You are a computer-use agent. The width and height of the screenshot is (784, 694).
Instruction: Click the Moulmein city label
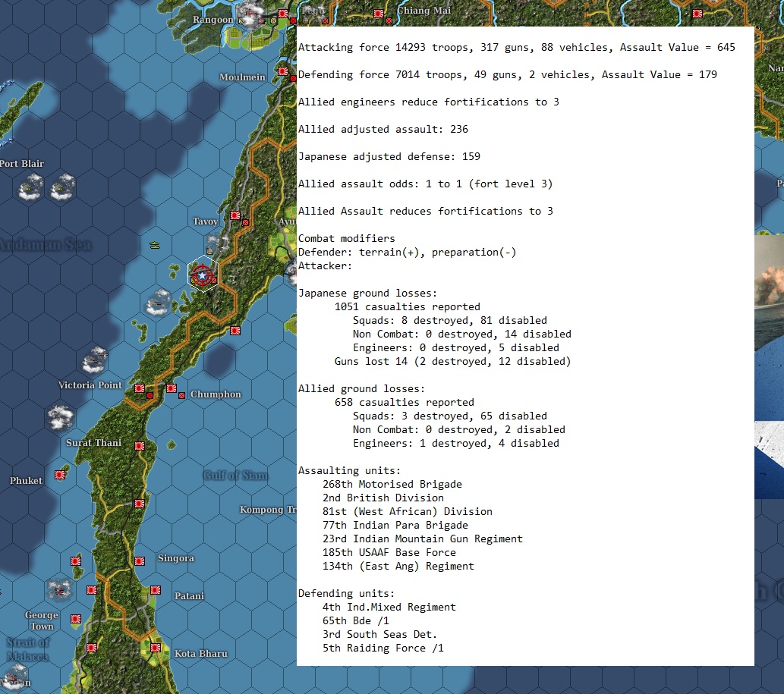[x=242, y=77]
